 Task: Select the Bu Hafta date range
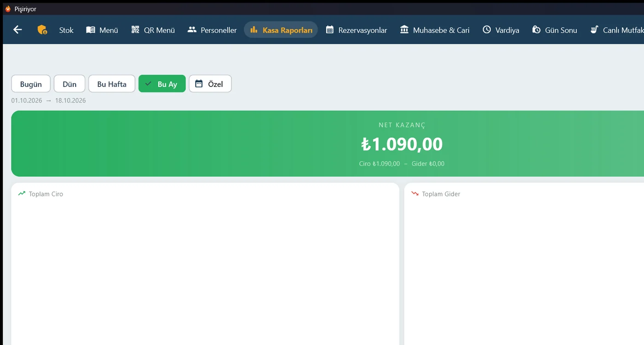(112, 84)
